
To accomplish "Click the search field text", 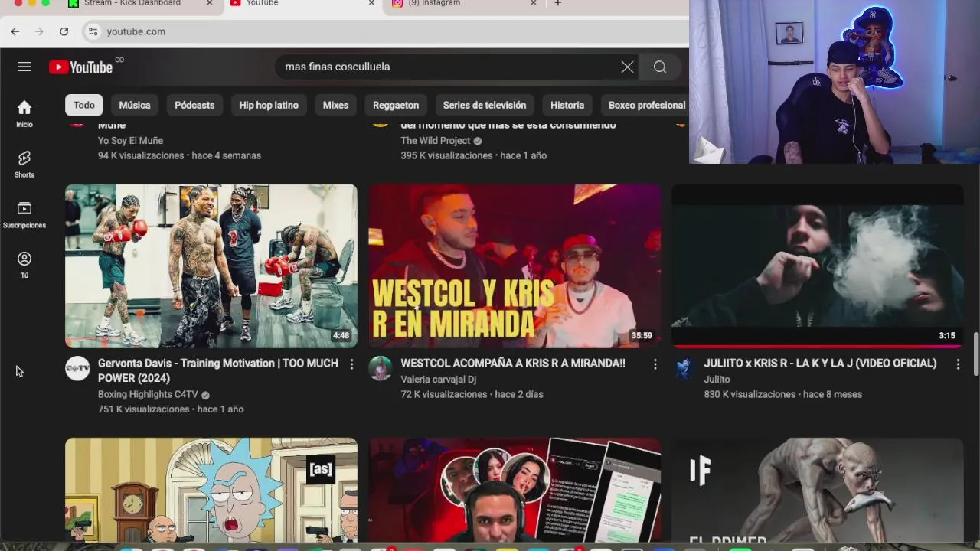I will point(338,67).
